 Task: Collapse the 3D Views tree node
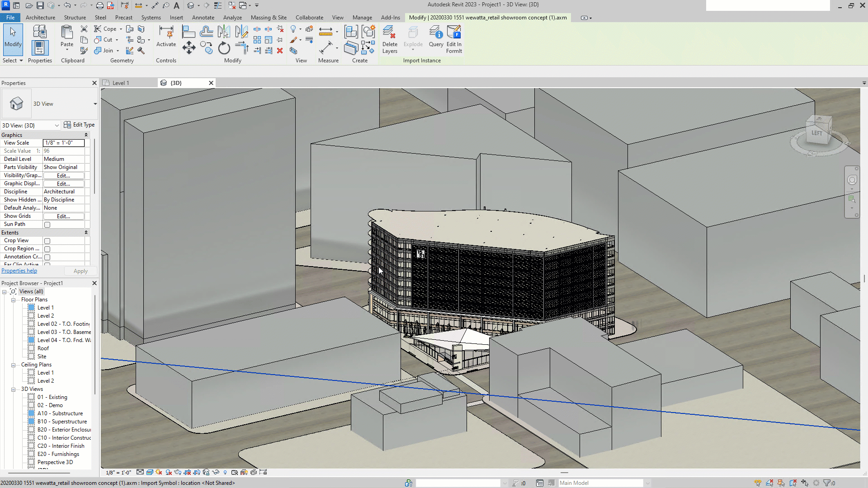14,389
